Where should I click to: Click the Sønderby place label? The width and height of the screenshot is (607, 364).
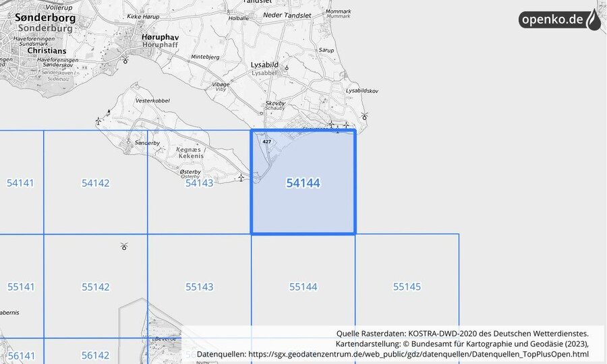pyautogui.click(x=147, y=143)
